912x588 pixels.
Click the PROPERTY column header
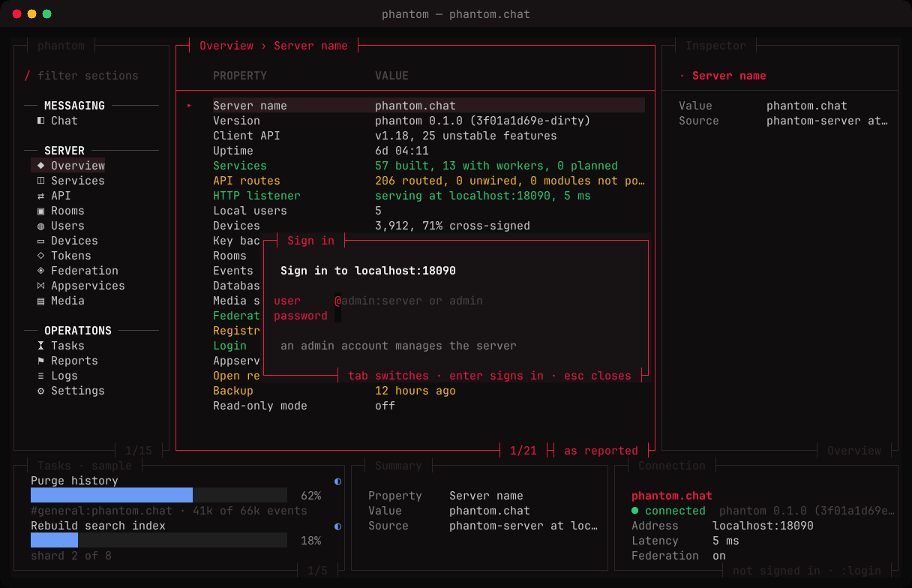pos(240,76)
